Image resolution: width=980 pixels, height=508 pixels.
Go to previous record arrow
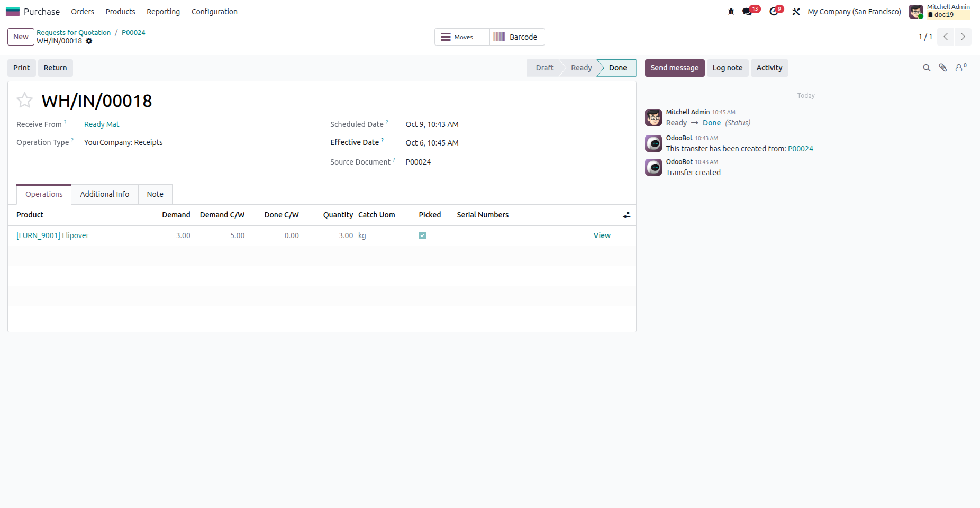(946, 37)
